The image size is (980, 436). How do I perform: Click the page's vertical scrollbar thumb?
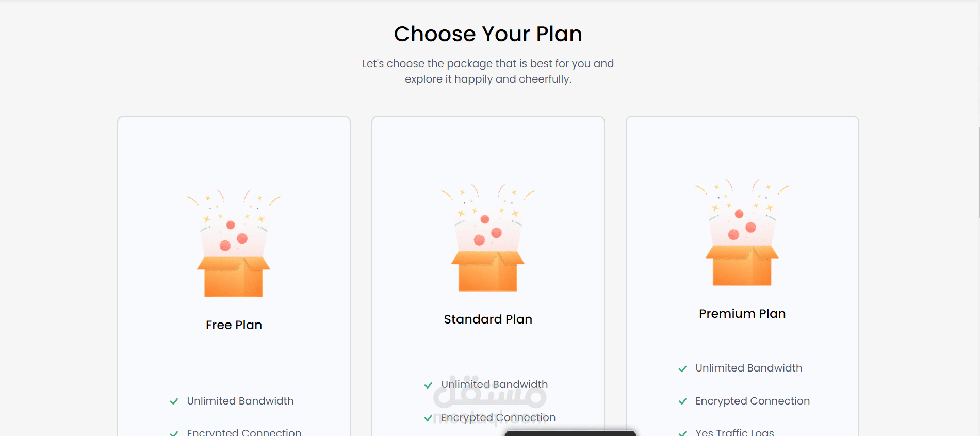[x=978, y=173]
